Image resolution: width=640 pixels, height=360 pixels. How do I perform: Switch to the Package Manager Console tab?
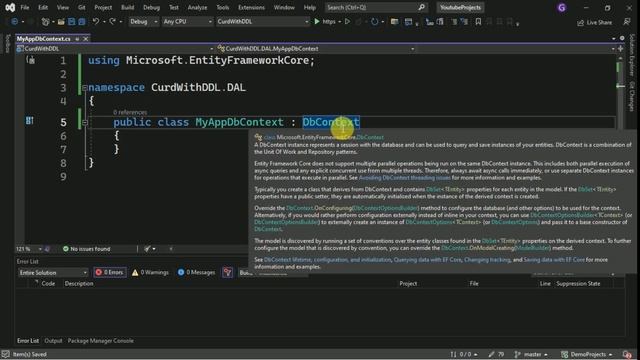(x=100, y=340)
